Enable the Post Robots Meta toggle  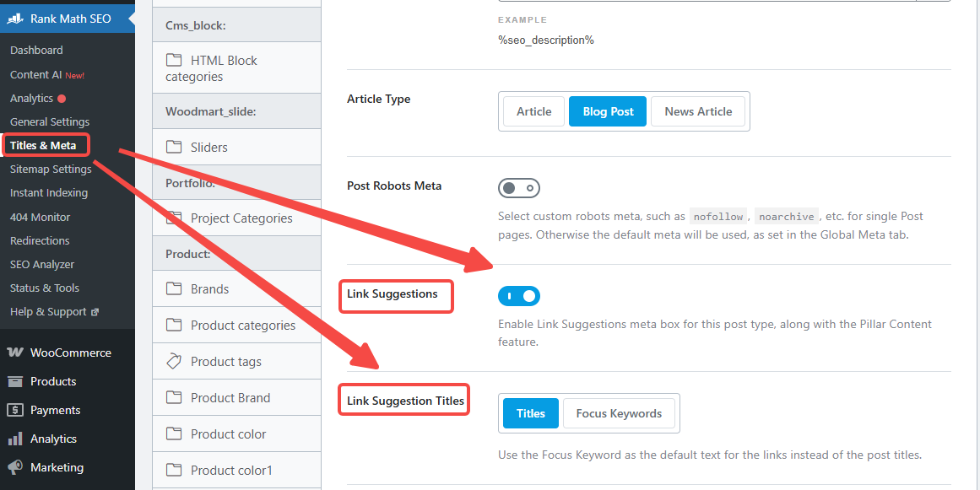click(x=518, y=187)
